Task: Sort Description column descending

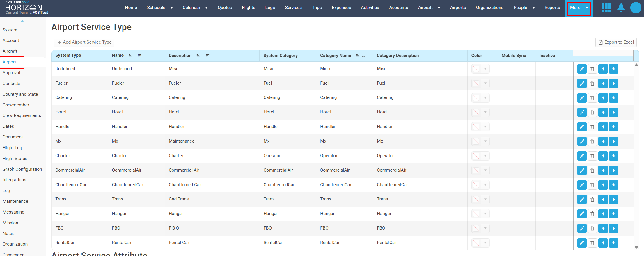Action: 207,56
